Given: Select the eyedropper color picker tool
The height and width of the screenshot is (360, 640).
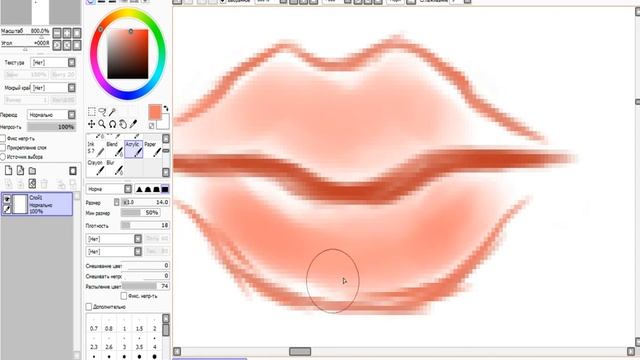Looking at the screenshot, I should 133,124.
